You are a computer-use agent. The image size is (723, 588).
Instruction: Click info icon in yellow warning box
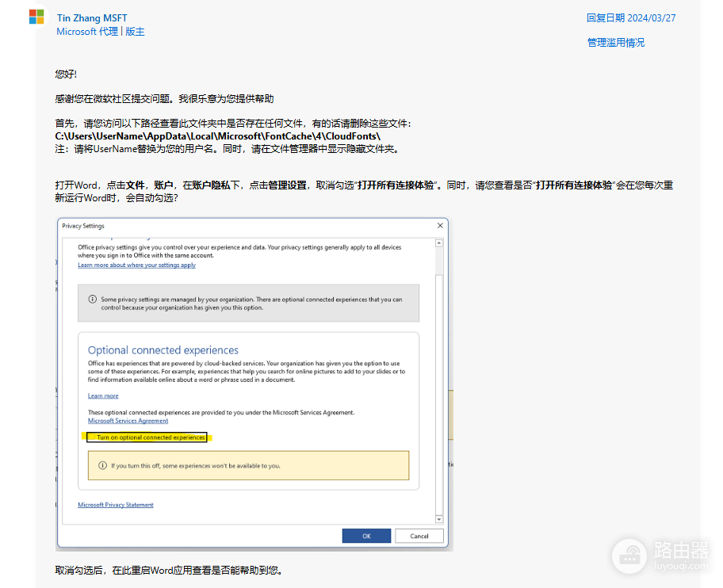pos(102,465)
